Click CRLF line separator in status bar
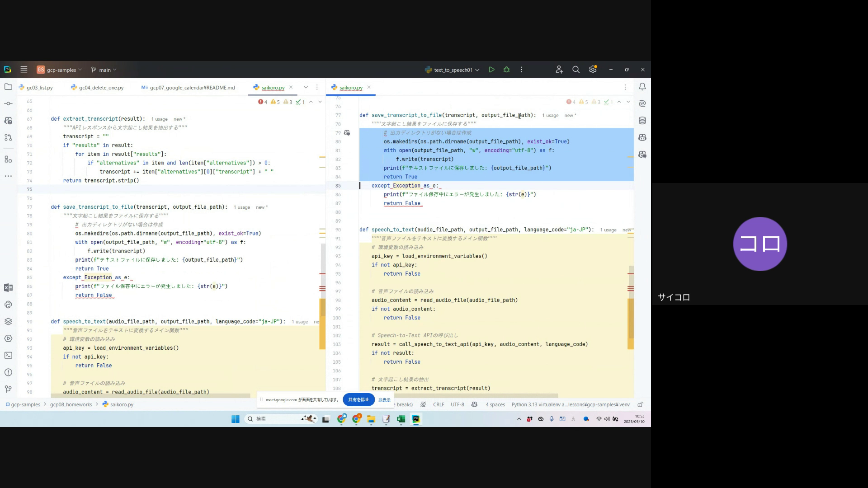 click(x=438, y=404)
